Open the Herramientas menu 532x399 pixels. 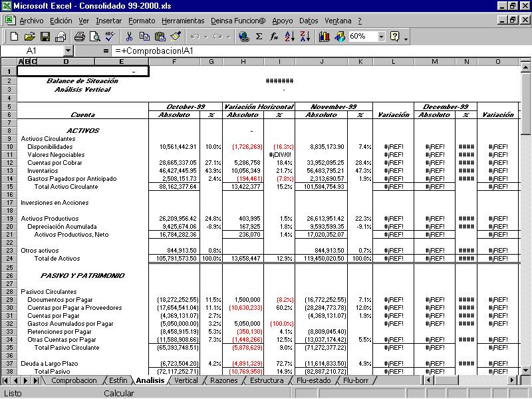[183, 21]
